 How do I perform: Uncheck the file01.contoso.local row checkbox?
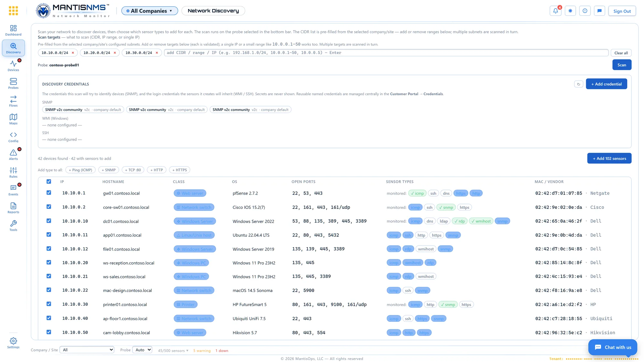pos(49,248)
